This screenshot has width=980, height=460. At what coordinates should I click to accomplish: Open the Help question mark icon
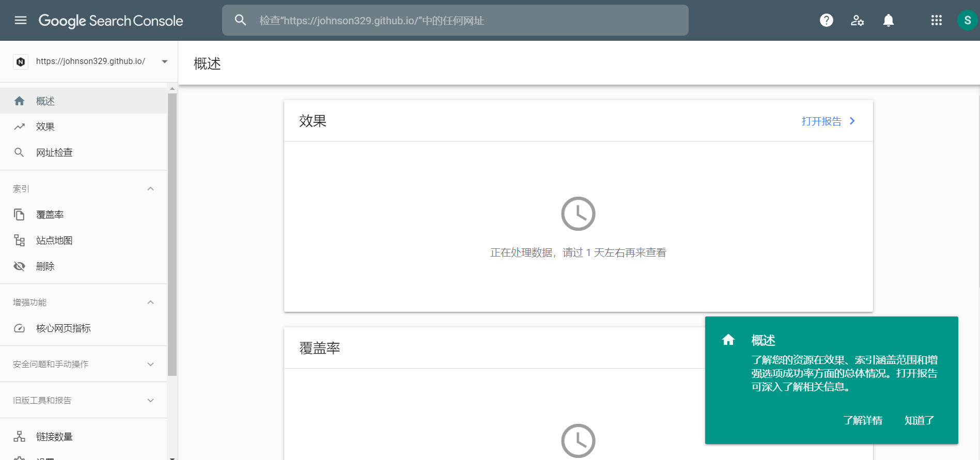coord(827,20)
